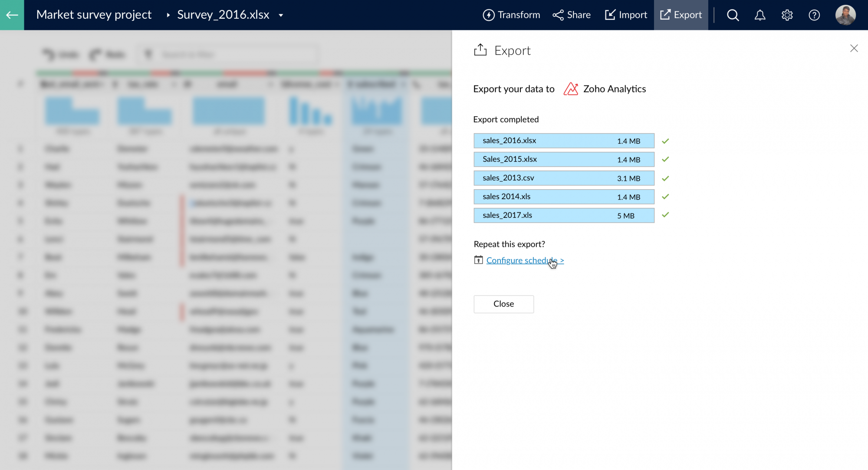
Task: Close the Export panel with X
Action: tap(854, 49)
